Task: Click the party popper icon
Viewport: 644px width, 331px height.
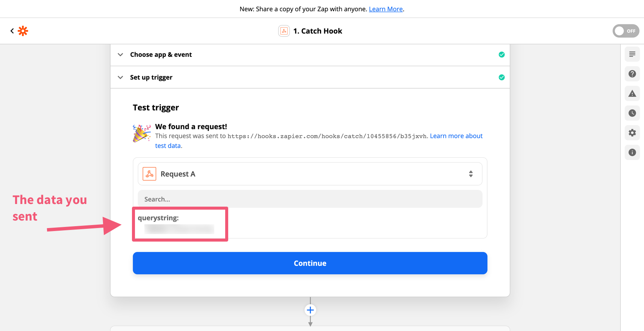Action: point(142,133)
